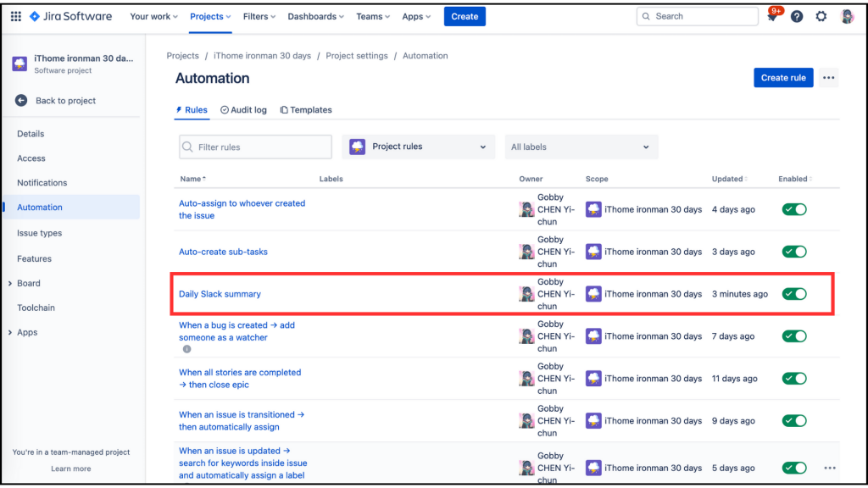Open the user profile avatar
Image resolution: width=868 pixels, height=488 pixels.
click(x=847, y=17)
